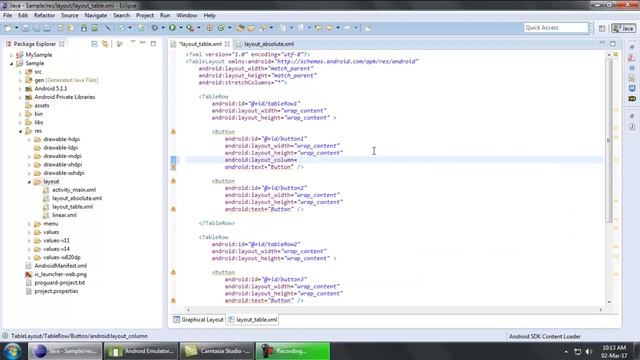Click the Back navigation arrow icon
Image resolution: width=640 pixels, height=360 pixels.
[x=329, y=28]
